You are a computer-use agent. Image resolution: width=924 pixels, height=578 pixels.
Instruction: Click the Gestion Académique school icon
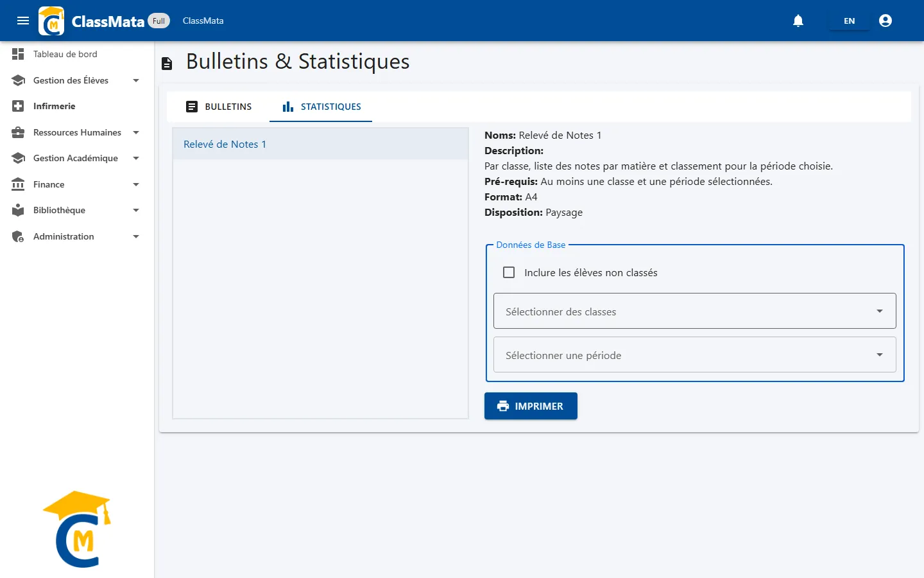click(x=18, y=158)
